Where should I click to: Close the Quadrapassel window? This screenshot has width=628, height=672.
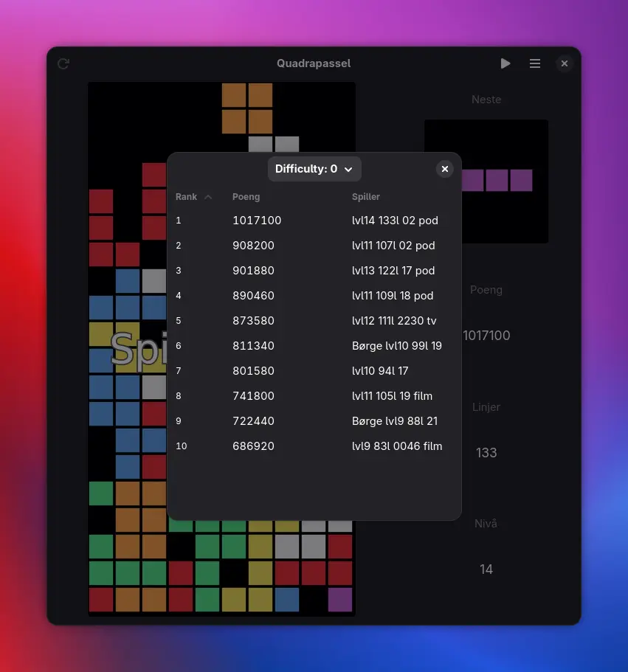pos(565,64)
